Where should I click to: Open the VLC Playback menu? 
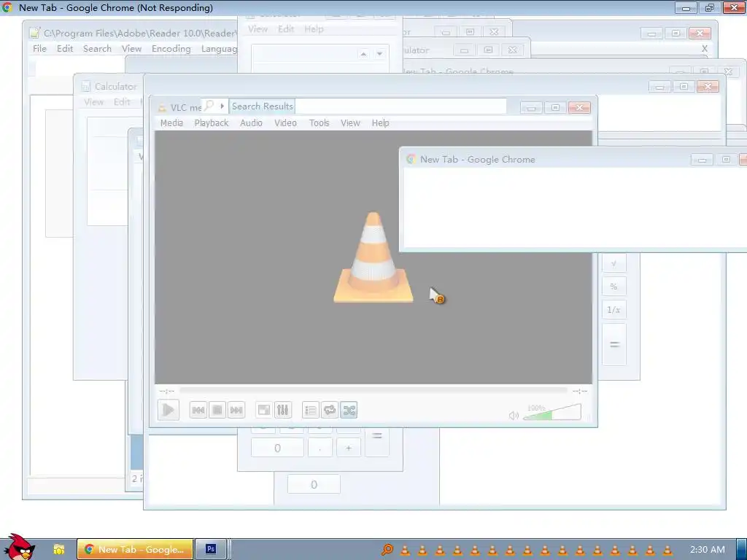pos(212,122)
